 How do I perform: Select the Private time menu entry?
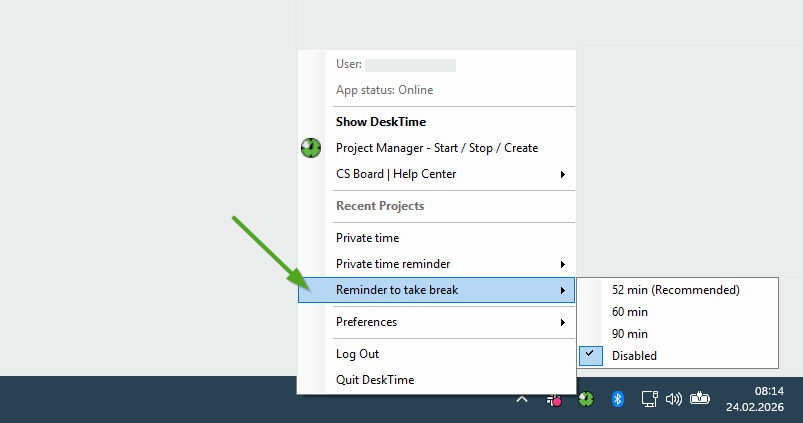(x=367, y=238)
